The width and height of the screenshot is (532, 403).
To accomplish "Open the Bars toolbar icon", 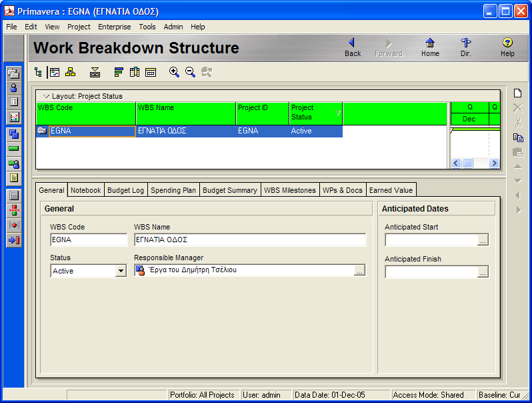I will 119,72.
